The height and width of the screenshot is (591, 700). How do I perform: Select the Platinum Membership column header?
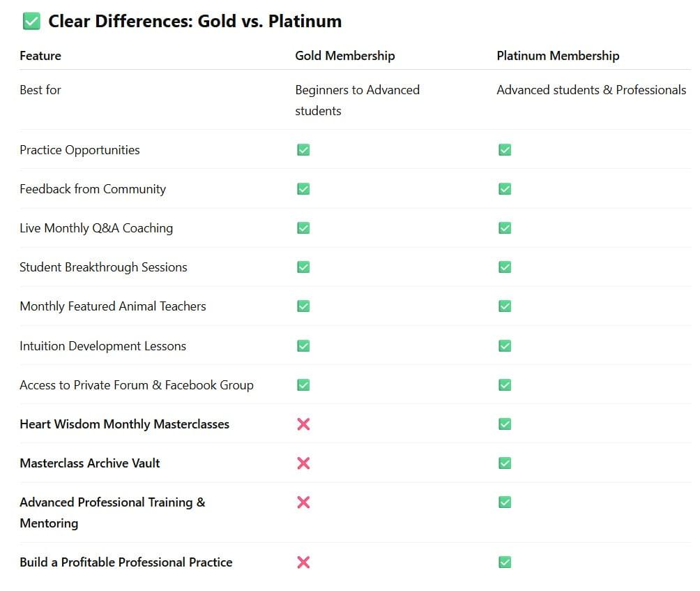[558, 56]
